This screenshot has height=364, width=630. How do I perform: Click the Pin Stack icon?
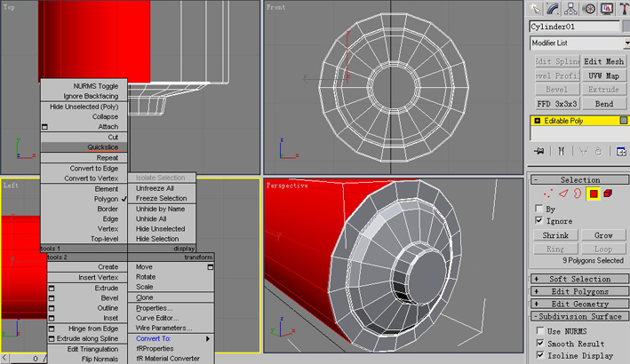pos(538,152)
